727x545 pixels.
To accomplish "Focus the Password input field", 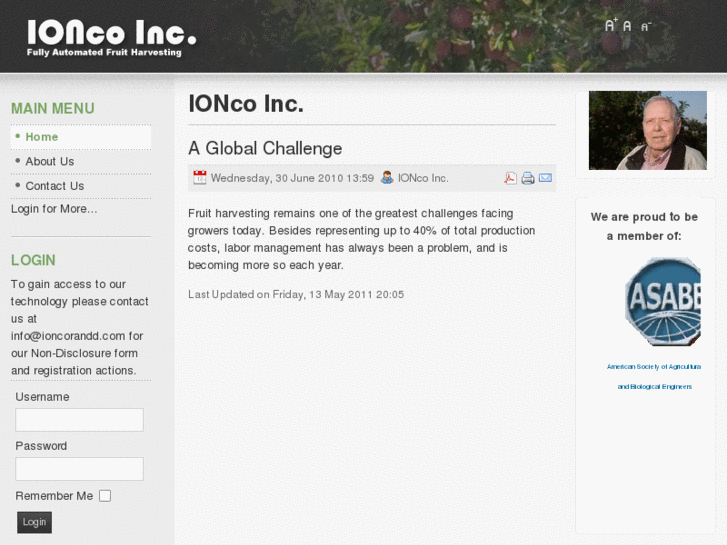I will click(79, 469).
